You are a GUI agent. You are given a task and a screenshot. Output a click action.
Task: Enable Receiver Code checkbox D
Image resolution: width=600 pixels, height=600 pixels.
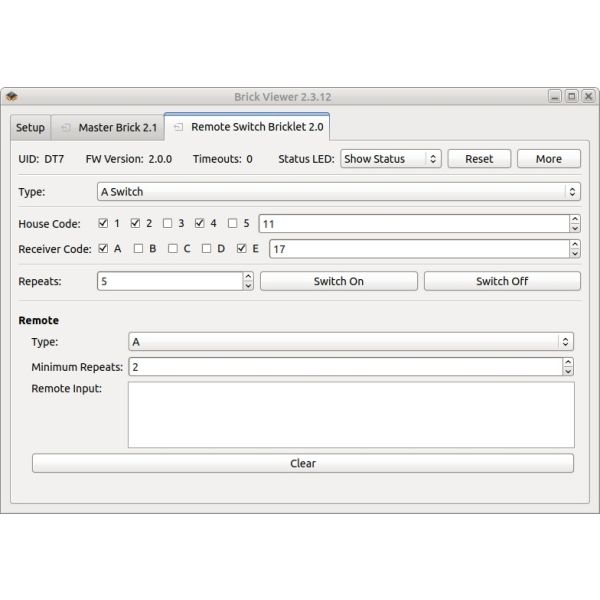click(206, 248)
